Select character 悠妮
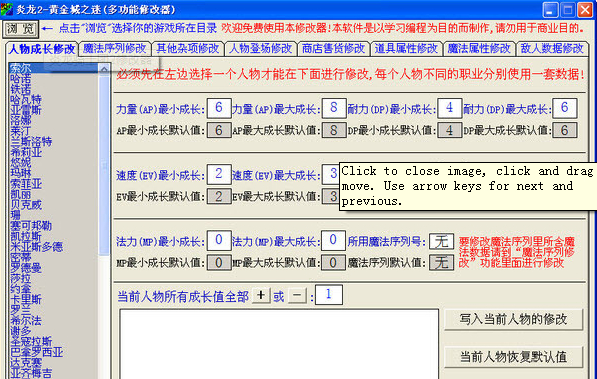This screenshot has width=597, height=379. point(21,163)
